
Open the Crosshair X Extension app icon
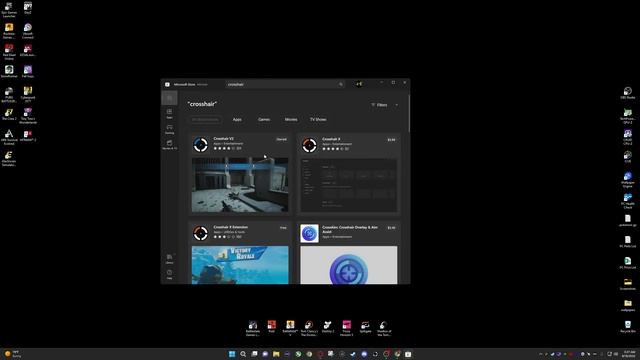[200, 233]
